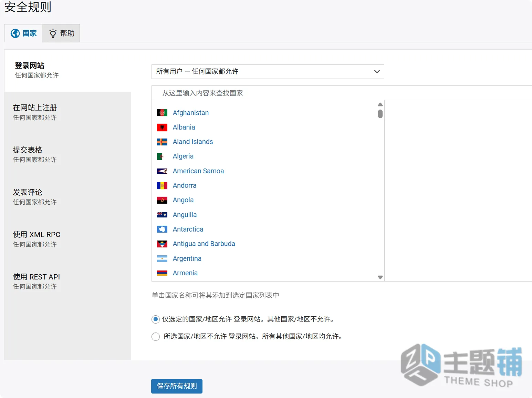
Task: Select the 在网站上注册 rule section
Action: tap(67, 113)
